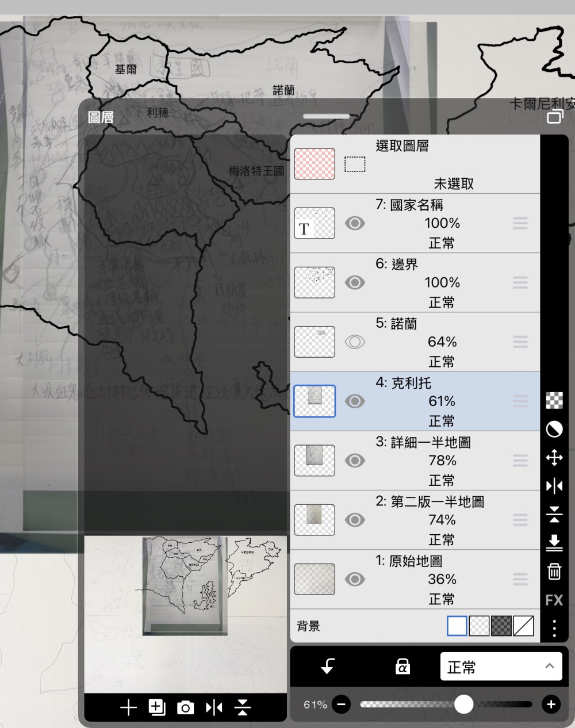Merge layer down with the download-arrow icon
575x728 pixels.
coord(554,542)
